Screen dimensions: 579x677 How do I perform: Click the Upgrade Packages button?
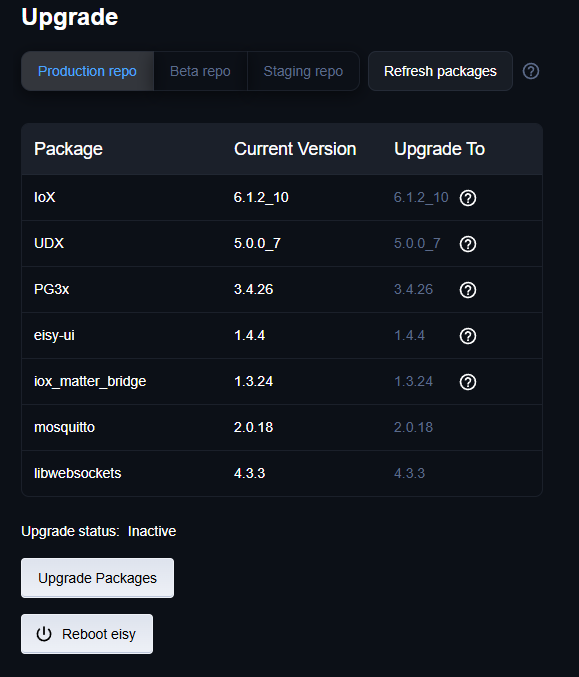click(98, 578)
